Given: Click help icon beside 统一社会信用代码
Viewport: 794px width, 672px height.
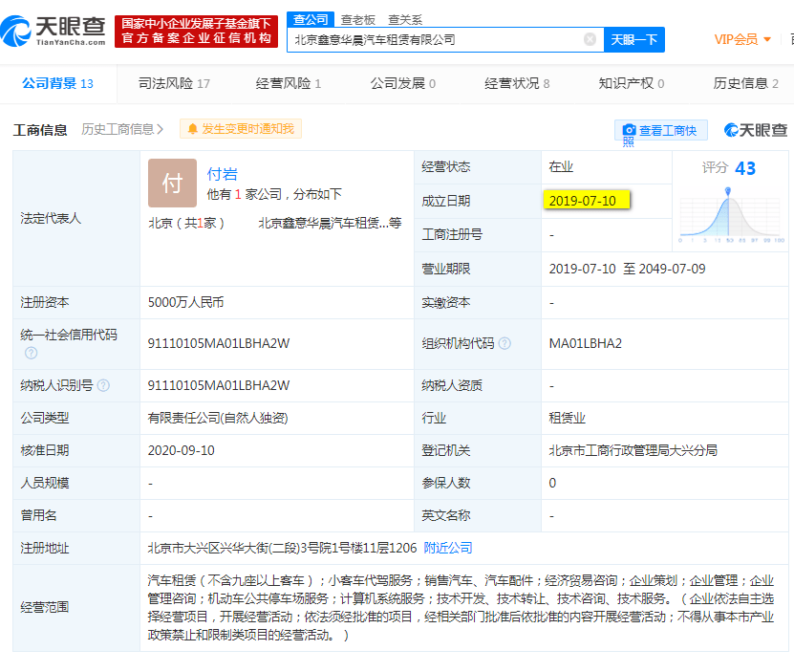Looking at the screenshot, I should coord(31,353).
